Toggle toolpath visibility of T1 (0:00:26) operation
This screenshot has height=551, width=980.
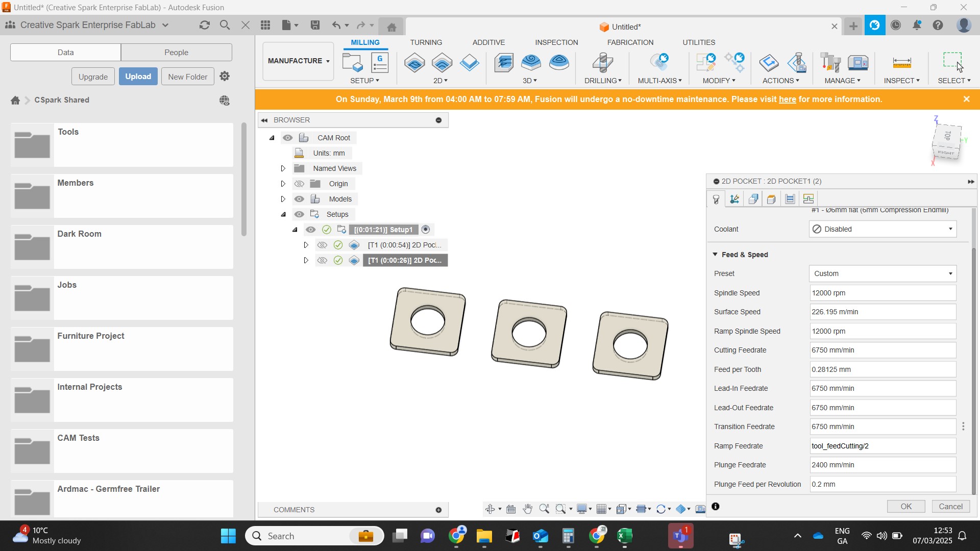click(x=322, y=260)
